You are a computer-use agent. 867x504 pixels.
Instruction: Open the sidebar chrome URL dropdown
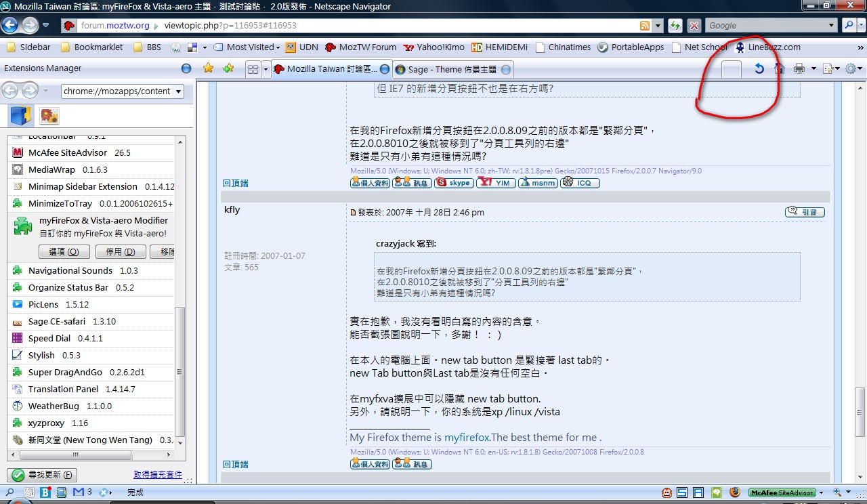tap(179, 91)
